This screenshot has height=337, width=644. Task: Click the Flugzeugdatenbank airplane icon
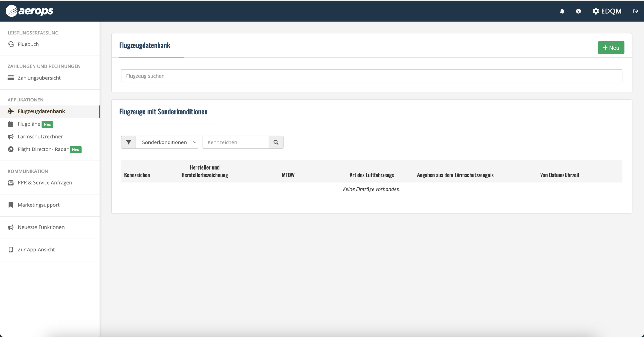pyautogui.click(x=11, y=111)
